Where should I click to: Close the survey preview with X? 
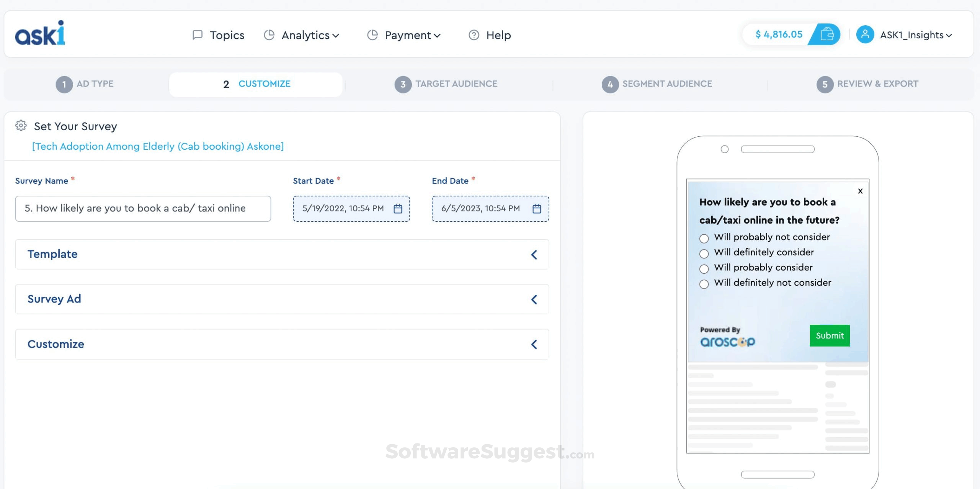[x=860, y=191]
